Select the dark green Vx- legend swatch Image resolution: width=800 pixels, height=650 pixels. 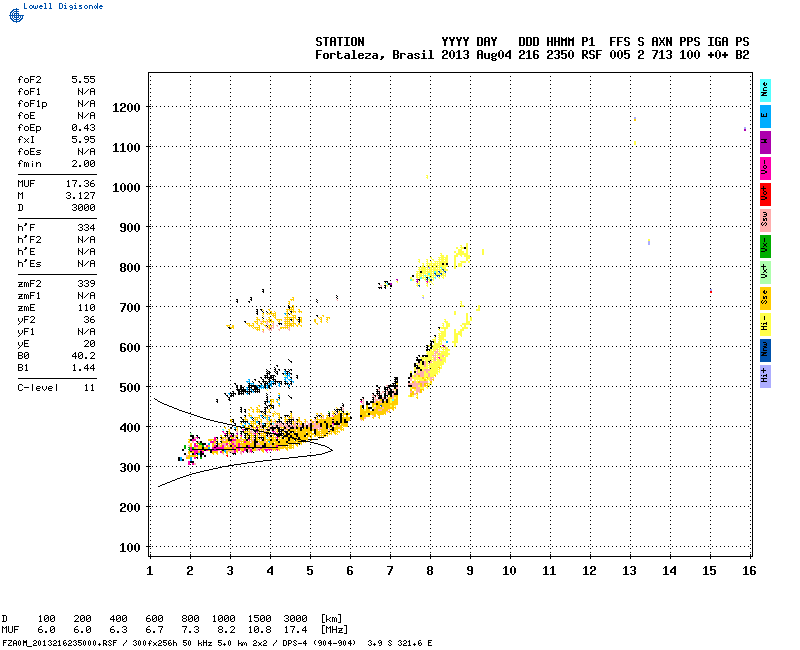[x=765, y=246]
